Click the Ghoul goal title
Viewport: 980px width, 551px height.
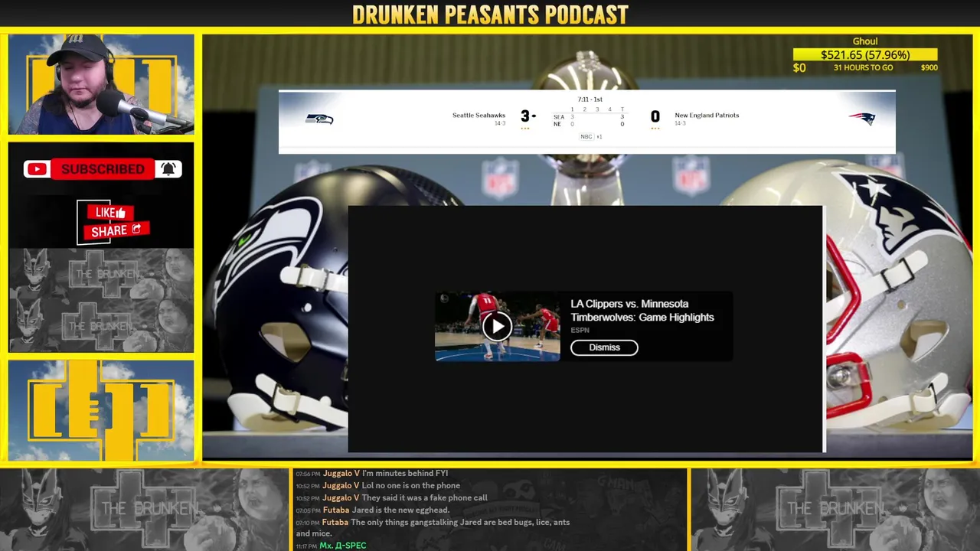865,41
